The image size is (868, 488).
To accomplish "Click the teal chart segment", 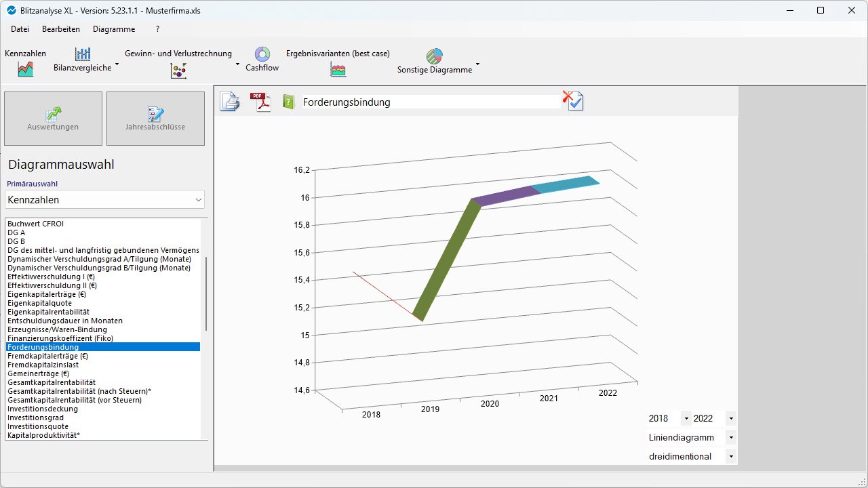I will coord(566,184).
